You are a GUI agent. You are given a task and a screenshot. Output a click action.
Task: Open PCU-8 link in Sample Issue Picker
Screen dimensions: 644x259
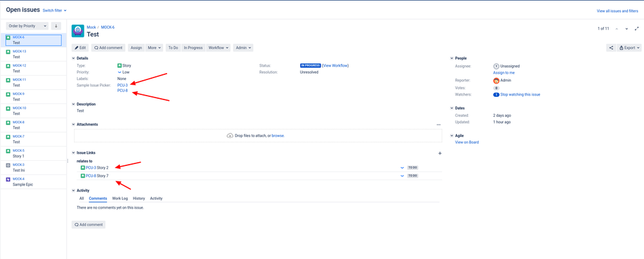point(123,90)
